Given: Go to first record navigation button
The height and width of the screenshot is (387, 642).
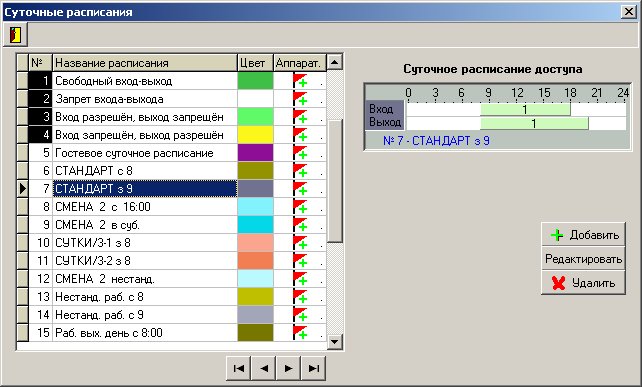Looking at the screenshot, I should 239,368.
